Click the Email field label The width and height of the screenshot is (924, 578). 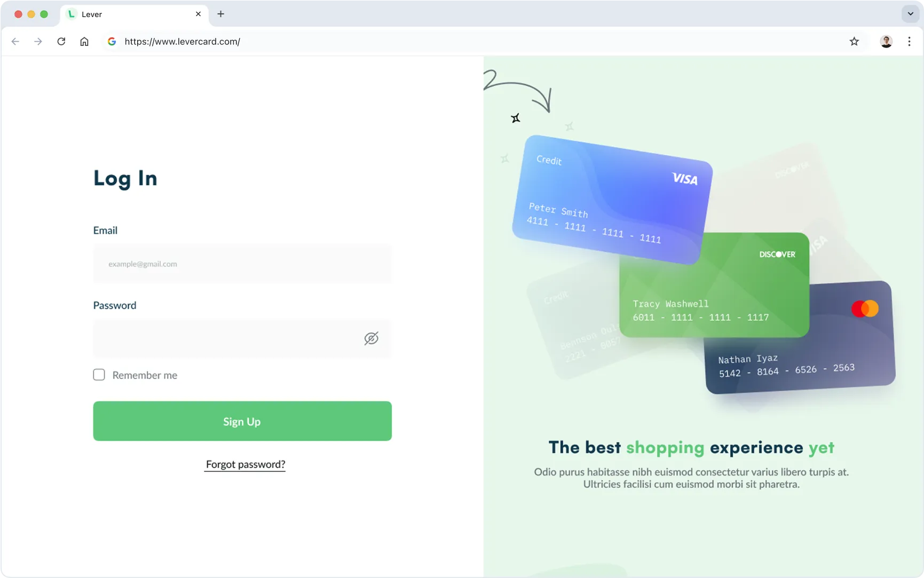[105, 230]
